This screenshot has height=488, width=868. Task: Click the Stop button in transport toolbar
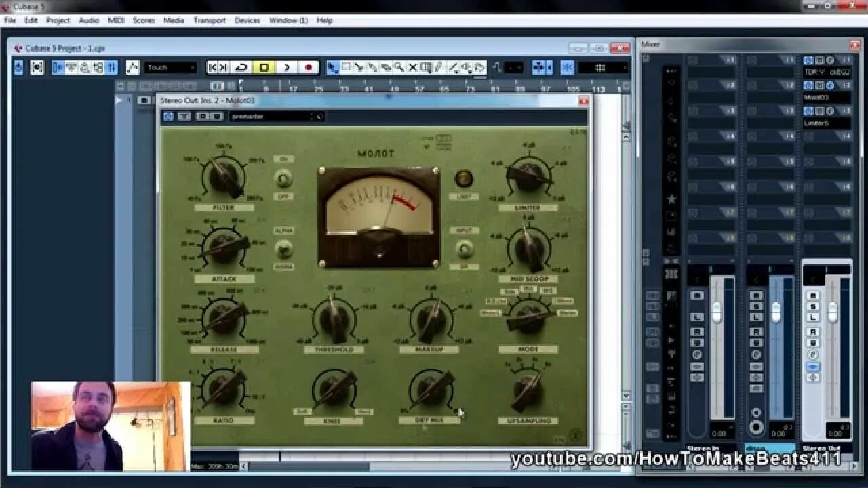264,67
